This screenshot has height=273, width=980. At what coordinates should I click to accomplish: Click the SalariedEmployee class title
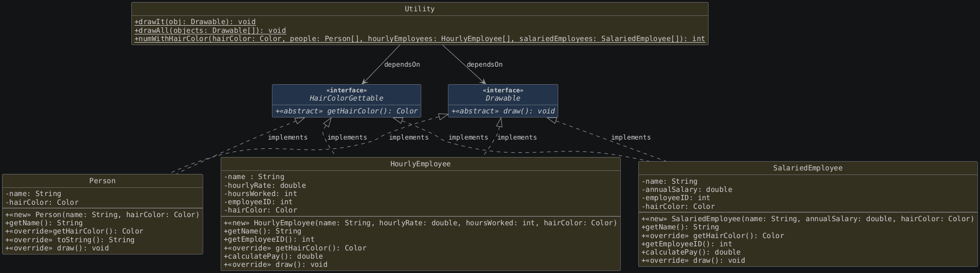point(808,168)
